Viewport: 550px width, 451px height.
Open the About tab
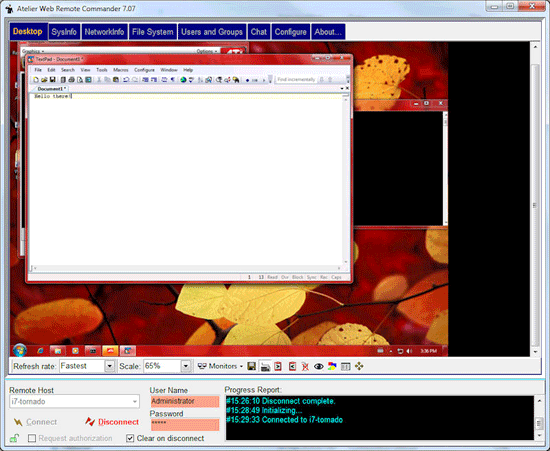coord(328,32)
